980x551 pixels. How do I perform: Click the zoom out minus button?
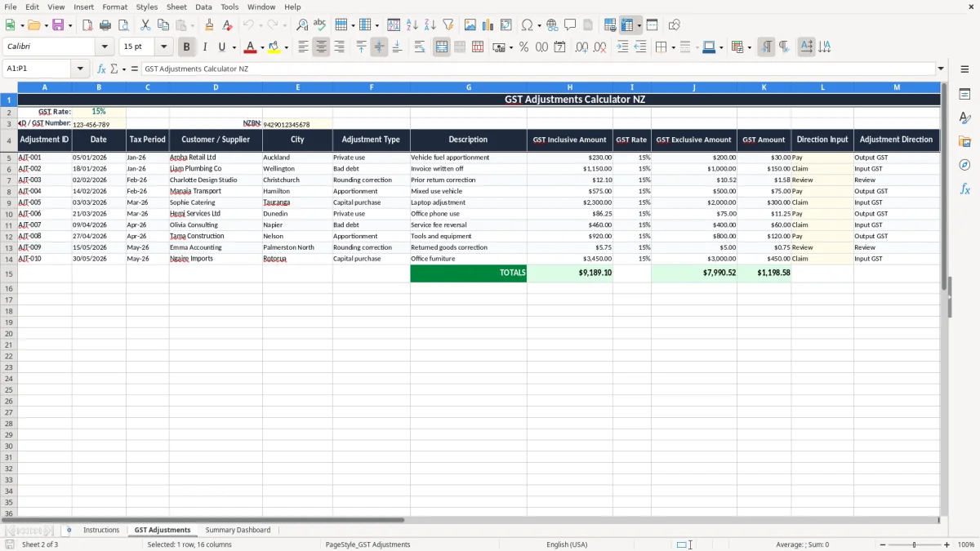click(882, 544)
